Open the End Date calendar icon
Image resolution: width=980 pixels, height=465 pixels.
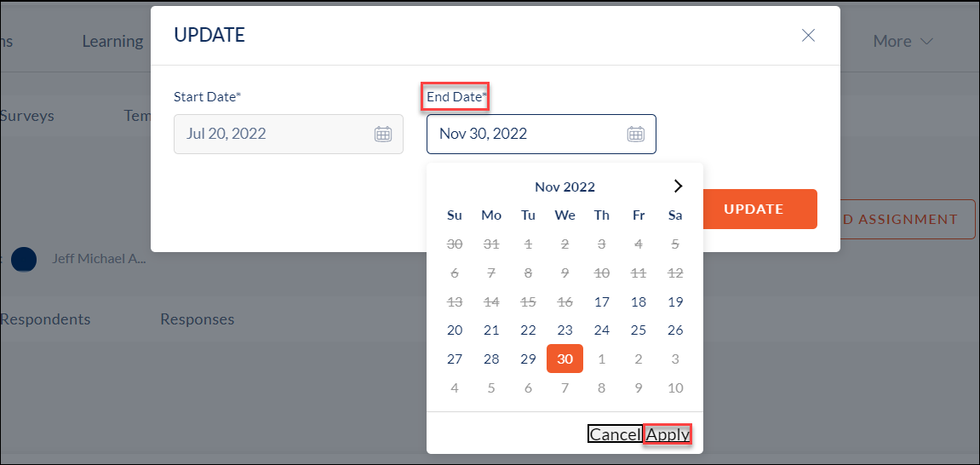point(636,134)
